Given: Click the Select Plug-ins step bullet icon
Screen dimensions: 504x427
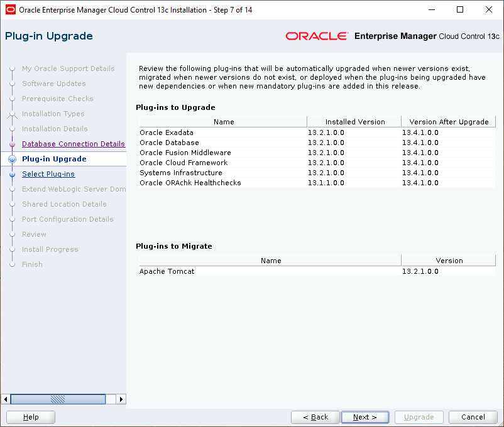Looking at the screenshot, I should 12,174.
